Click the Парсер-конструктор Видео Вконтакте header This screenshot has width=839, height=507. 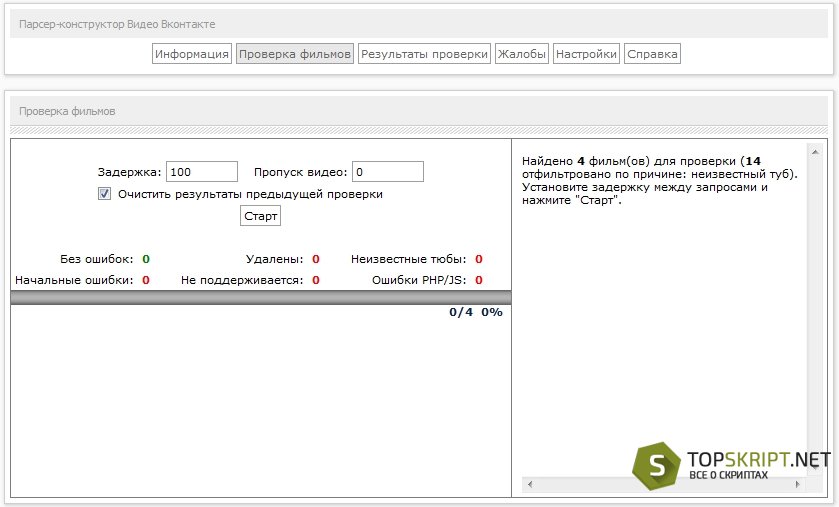pyautogui.click(x=117, y=24)
